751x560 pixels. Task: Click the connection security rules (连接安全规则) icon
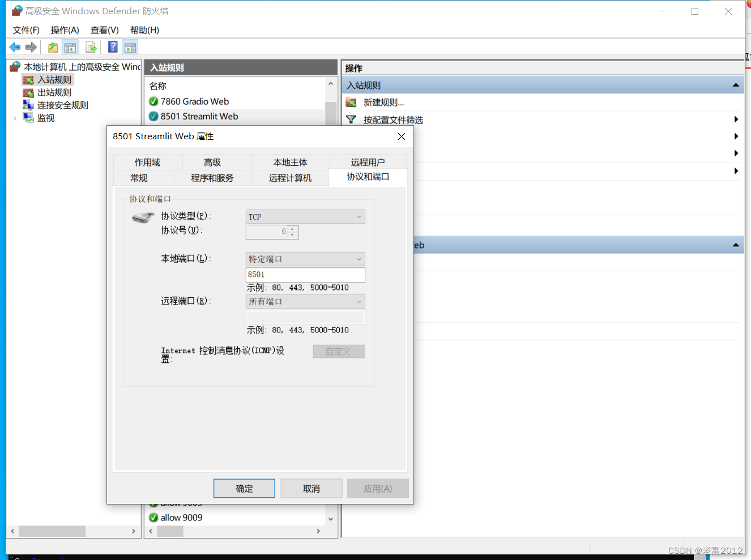[28, 105]
